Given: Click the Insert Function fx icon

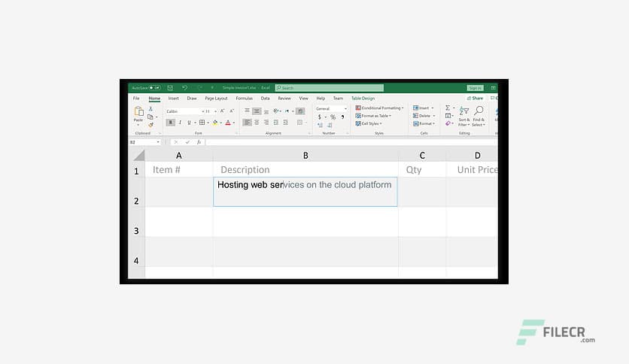Looking at the screenshot, I should pyautogui.click(x=199, y=142).
